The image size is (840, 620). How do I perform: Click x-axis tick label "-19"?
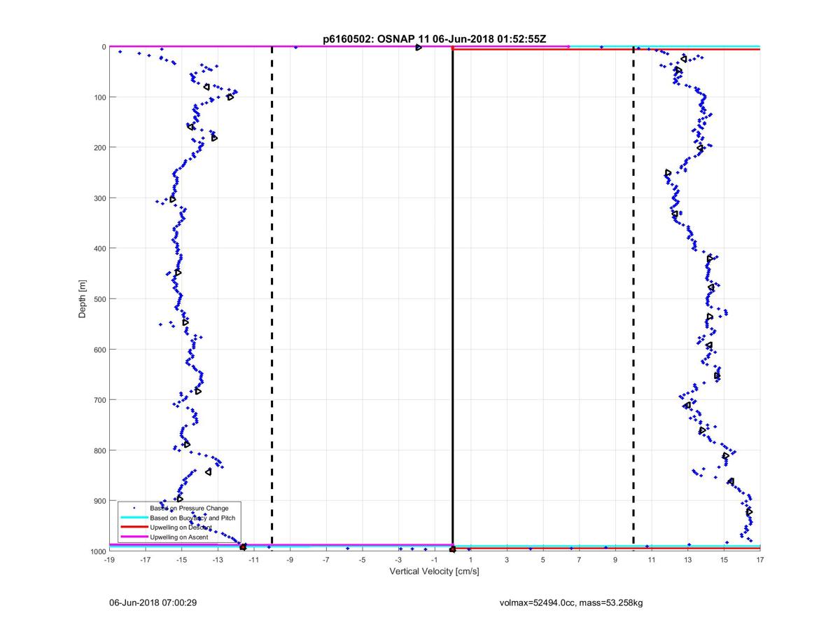(108, 560)
